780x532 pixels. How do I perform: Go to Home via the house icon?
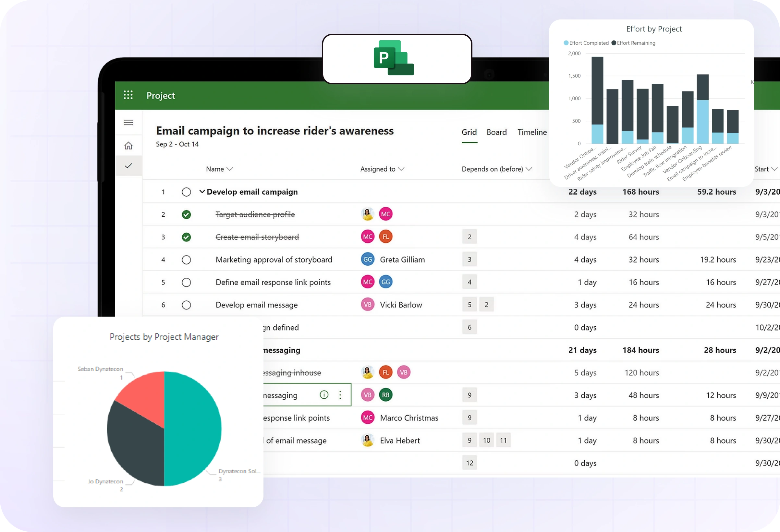128,146
